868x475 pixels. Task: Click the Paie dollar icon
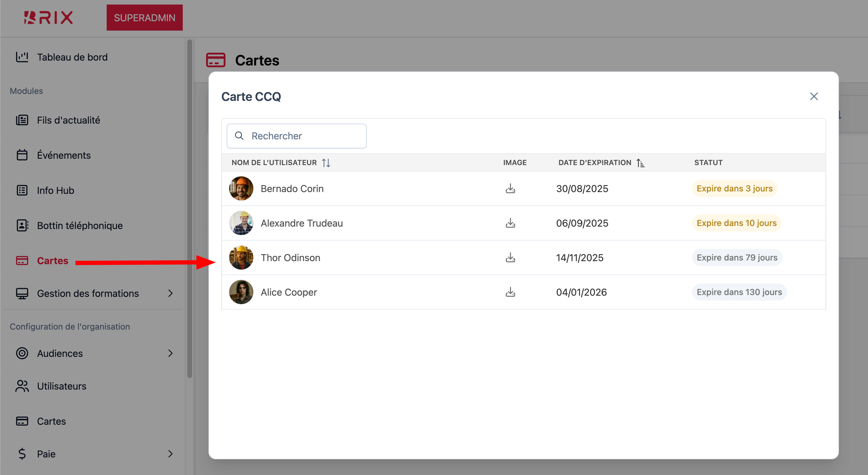tap(22, 454)
